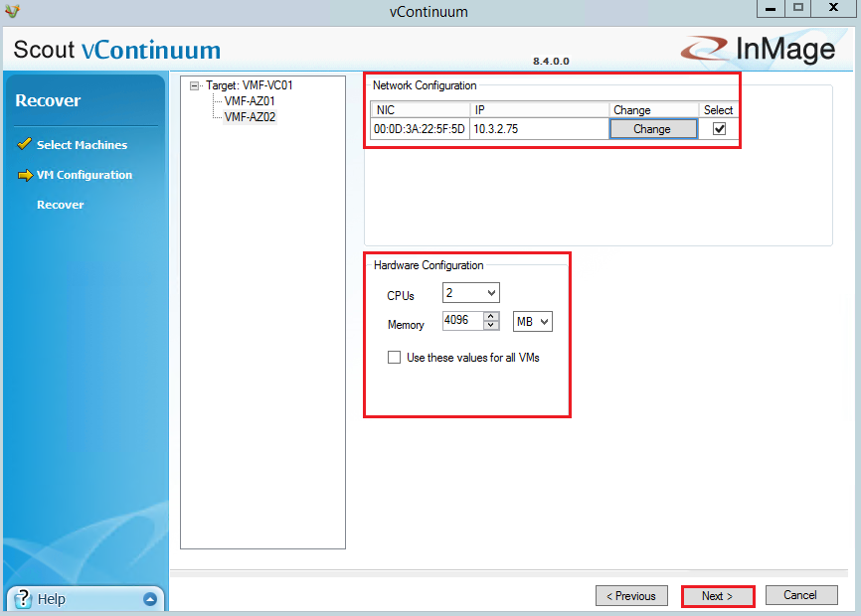Click the Memory value input field
The width and height of the screenshot is (861, 616).
[462, 321]
